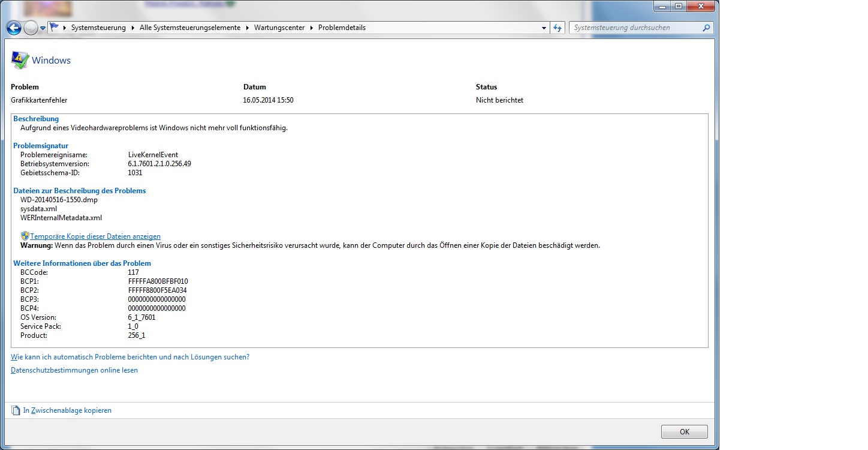
Task: Open the address bar history dropdown
Action: [x=544, y=28]
